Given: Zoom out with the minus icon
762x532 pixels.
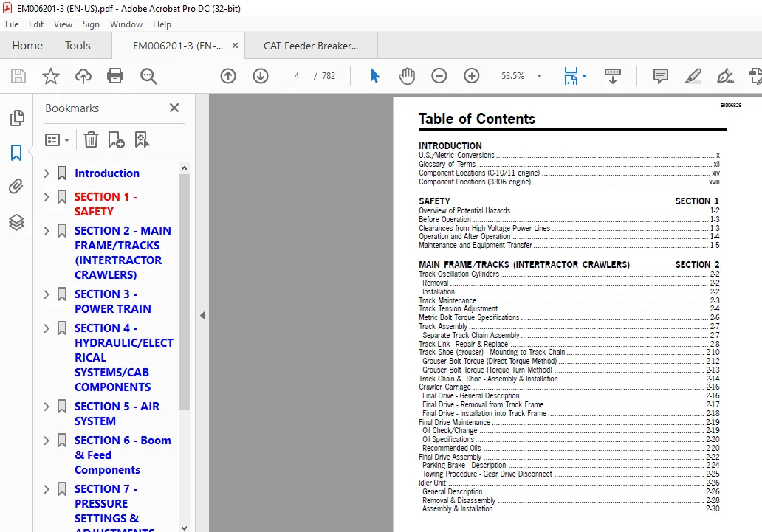Looking at the screenshot, I should coord(439,76).
